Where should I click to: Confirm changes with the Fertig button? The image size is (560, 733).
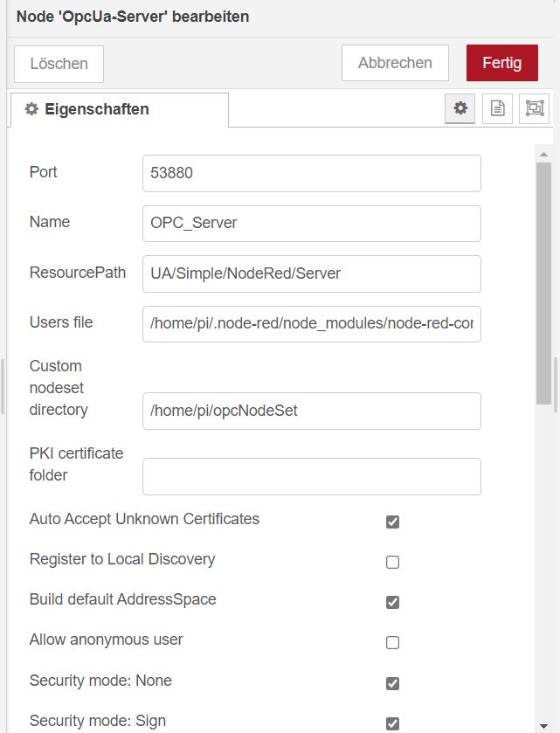tap(502, 63)
